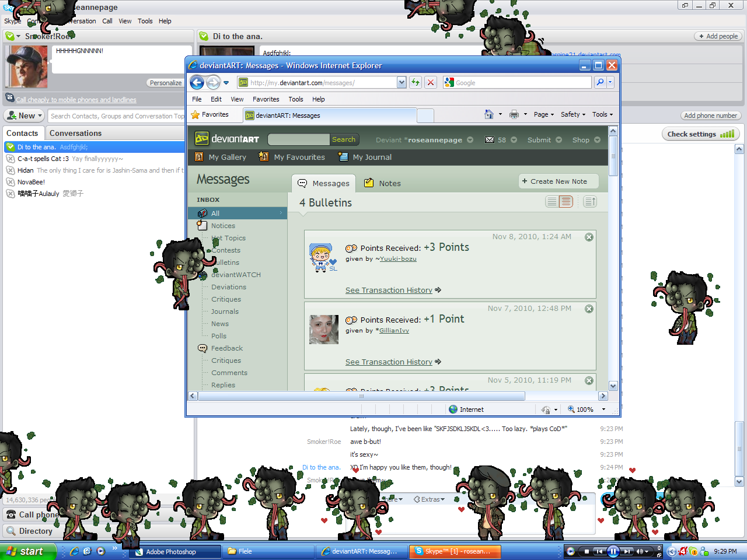Viewport: 747px width, 560px height.
Task: Stop loading with the red X button
Action: click(431, 82)
